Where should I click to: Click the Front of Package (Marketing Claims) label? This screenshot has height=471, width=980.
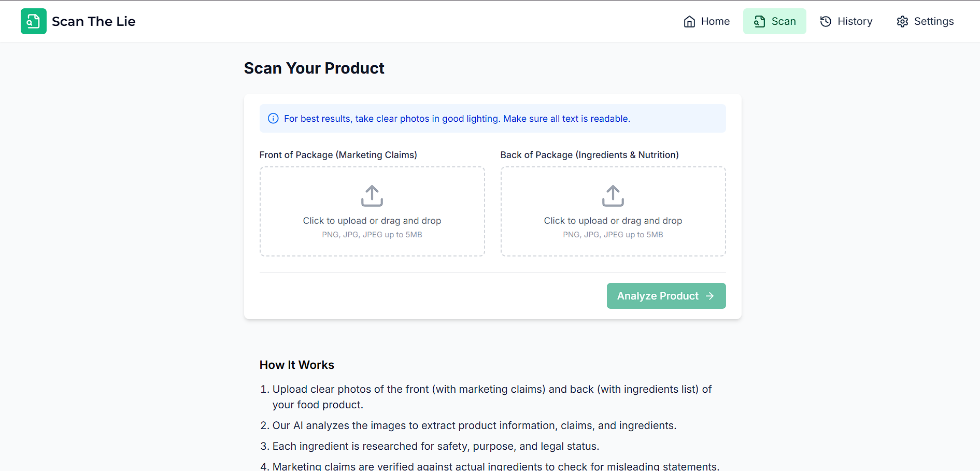(338, 155)
